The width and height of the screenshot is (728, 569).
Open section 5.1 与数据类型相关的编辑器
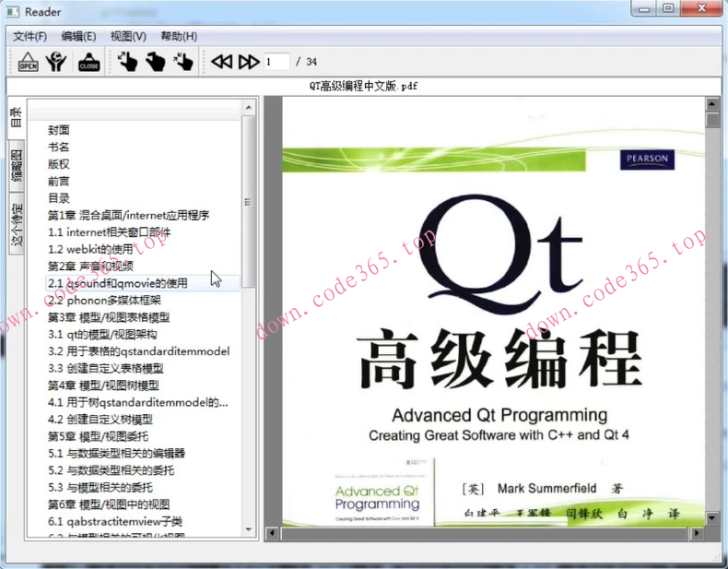pyautogui.click(x=116, y=454)
